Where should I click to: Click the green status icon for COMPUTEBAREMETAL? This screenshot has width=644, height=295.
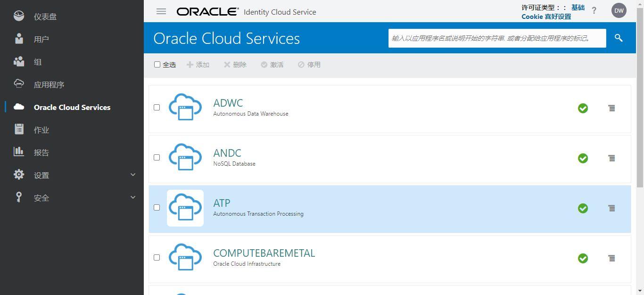[x=583, y=258]
